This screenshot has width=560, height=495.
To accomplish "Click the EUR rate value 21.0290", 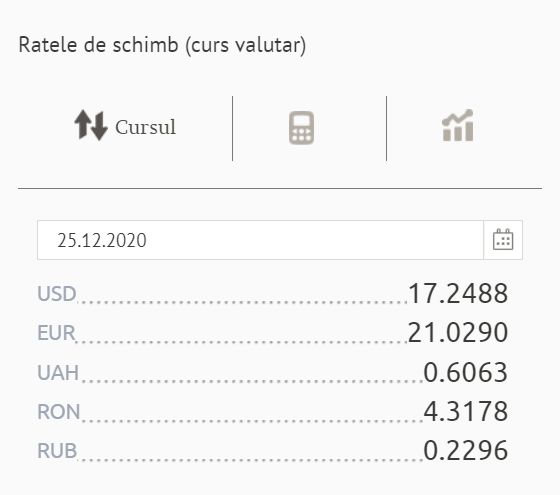I will point(458,332).
